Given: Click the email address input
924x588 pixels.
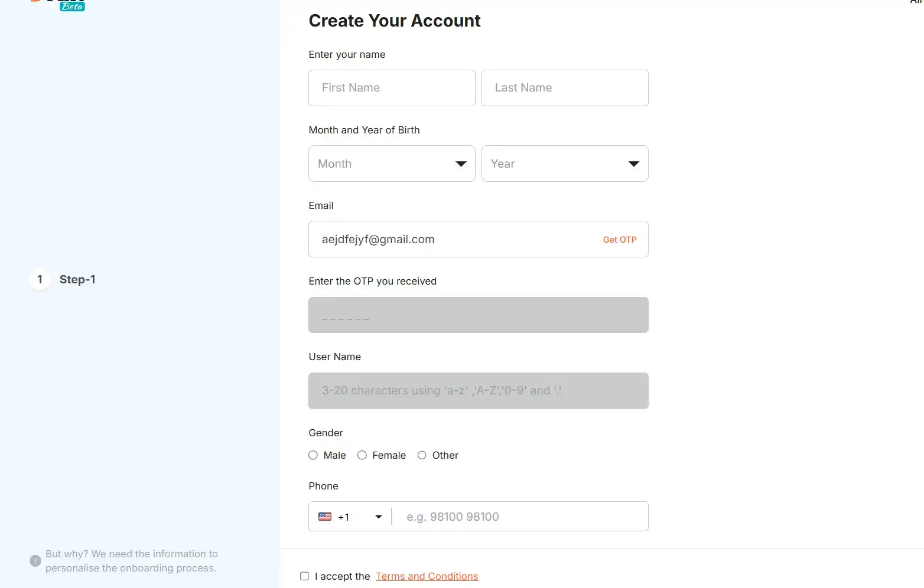Looking at the screenshot, I should click(449, 239).
